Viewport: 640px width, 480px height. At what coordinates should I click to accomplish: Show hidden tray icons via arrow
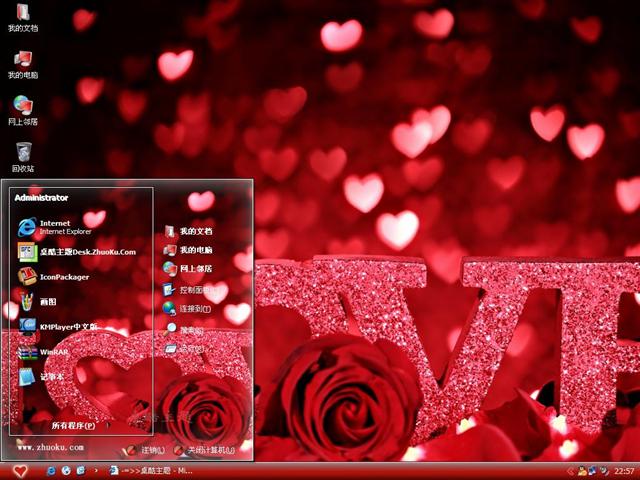coord(571,470)
